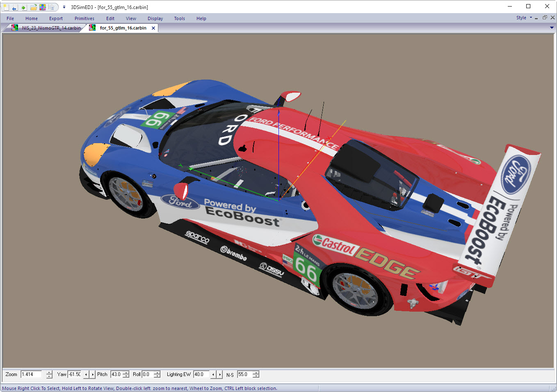Open the Help menu
This screenshot has height=392, width=557.
(x=201, y=18)
